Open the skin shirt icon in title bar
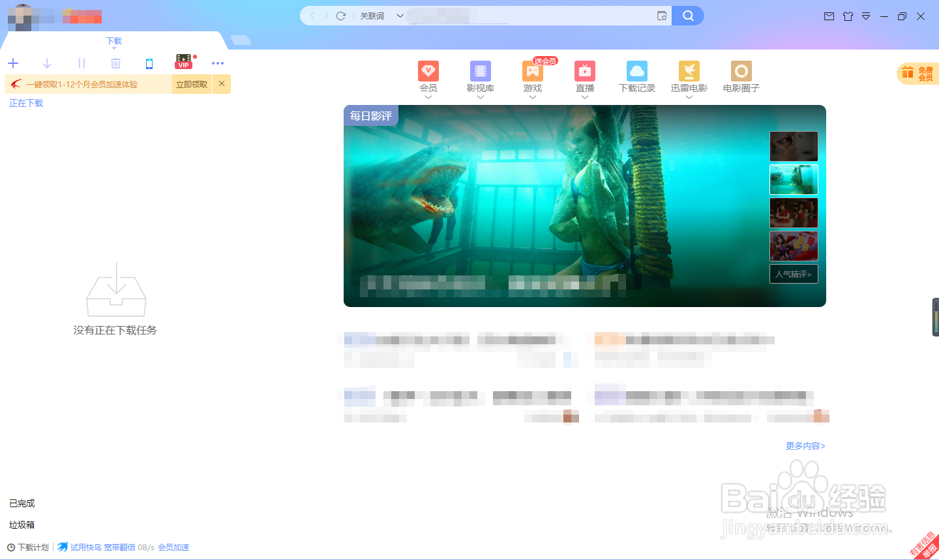Screen dimensions: 939x560 pyautogui.click(x=848, y=16)
